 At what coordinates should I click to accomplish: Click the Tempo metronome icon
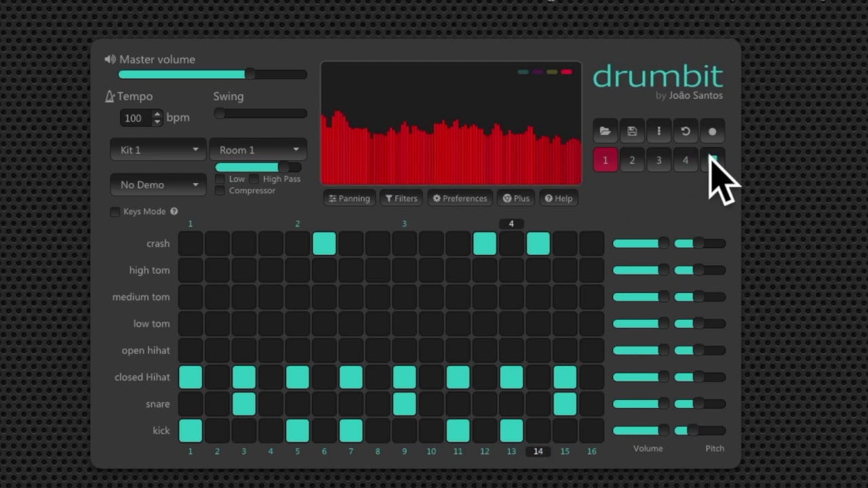[x=110, y=96]
